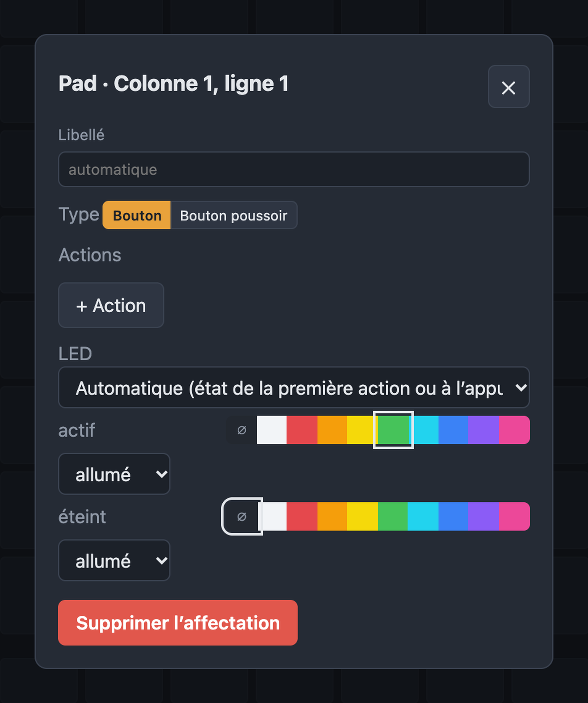588x703 pixels.
Task: Focus the Libellé text field
Action: tap(294, 169)
